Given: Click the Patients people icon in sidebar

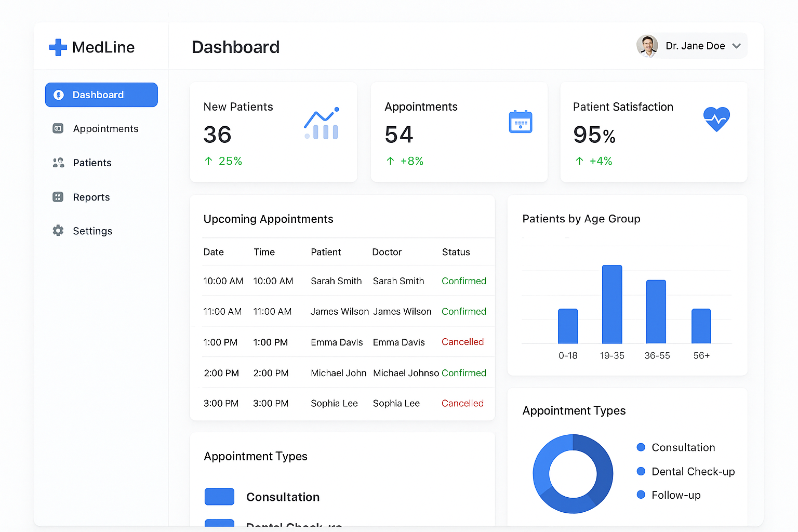Looking at the screenshot, I should tap(58, 163).
